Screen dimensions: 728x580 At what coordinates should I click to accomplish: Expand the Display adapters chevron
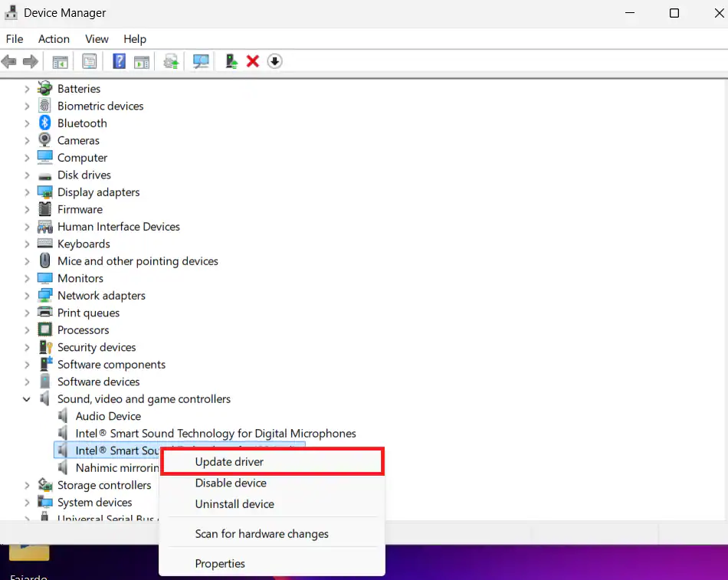pos(27,192)
